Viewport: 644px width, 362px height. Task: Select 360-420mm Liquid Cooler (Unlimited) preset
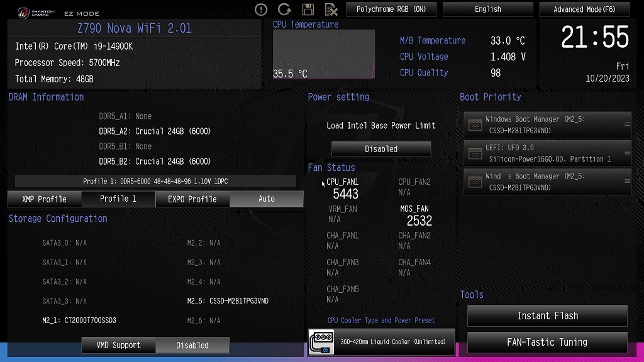click(381, 342)
